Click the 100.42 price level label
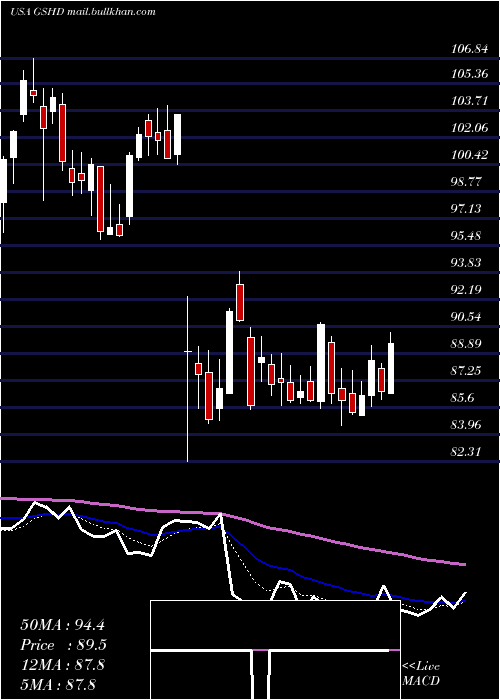The width and height of the screenshot is (500, 700). click(x=469, y=155)
